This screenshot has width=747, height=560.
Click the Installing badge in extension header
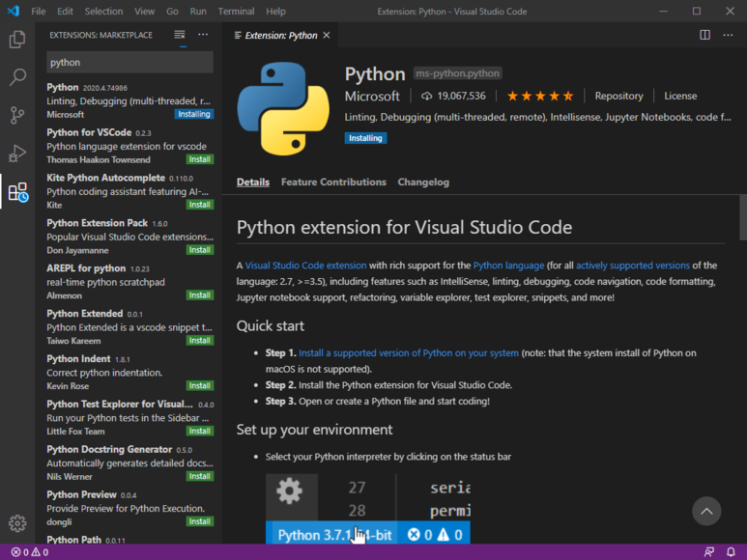tap(365, 138)
